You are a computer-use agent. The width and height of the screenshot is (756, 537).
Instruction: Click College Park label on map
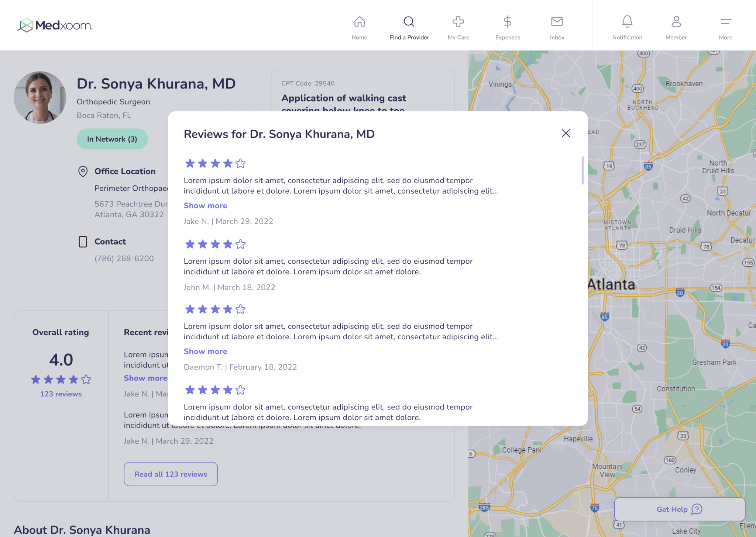[x=522, y=450]
